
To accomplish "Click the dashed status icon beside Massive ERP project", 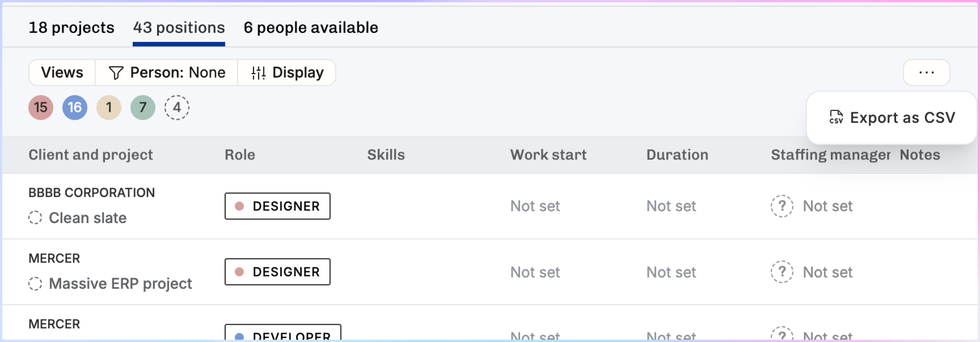I will [x=35, y=283].
